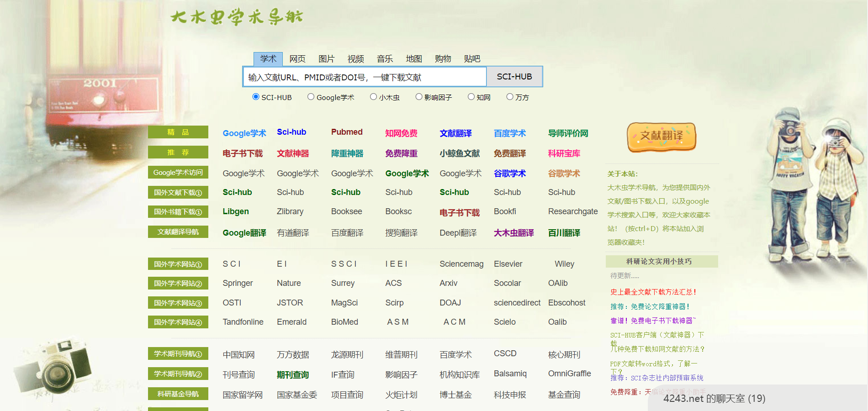Click the SCI-HUB search button

coord(514,77)
